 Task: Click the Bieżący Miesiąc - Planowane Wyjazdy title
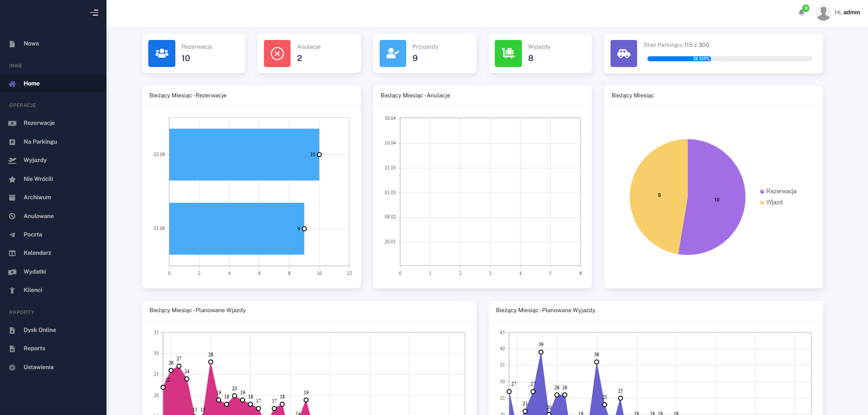tap(546, 310)
